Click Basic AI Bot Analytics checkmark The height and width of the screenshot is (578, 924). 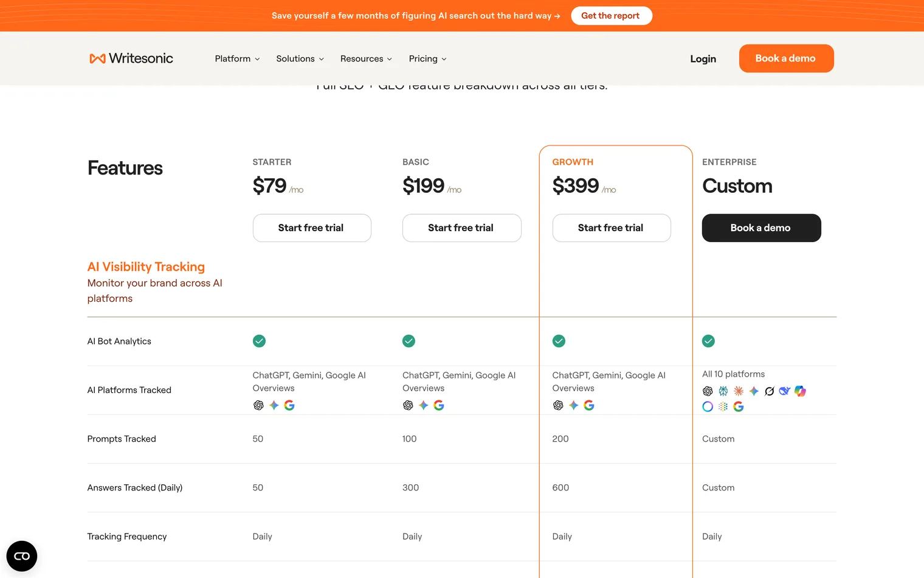point(409,341)
